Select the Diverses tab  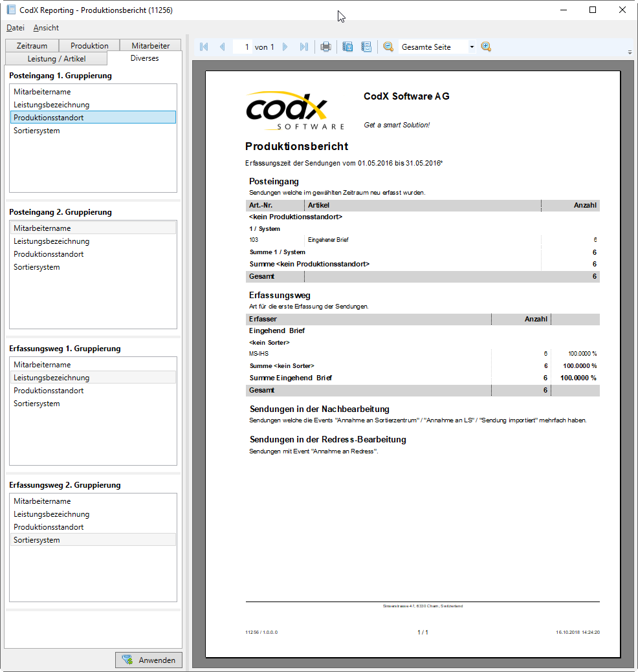(x=144, y=58)
